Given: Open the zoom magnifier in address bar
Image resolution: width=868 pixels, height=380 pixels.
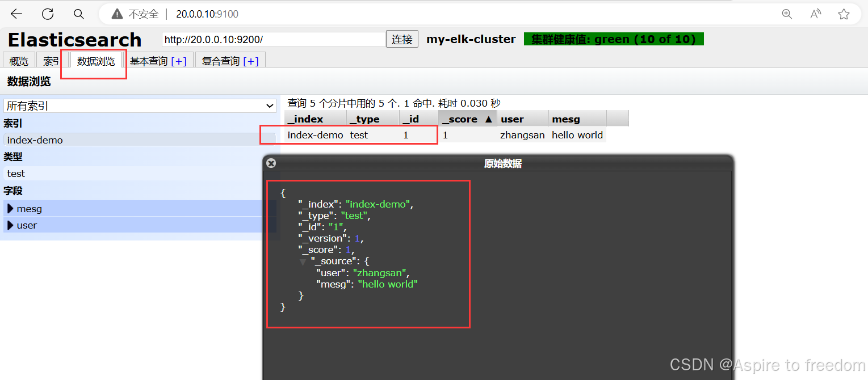Looking at the screenshot, I should [x=787, y=14].
